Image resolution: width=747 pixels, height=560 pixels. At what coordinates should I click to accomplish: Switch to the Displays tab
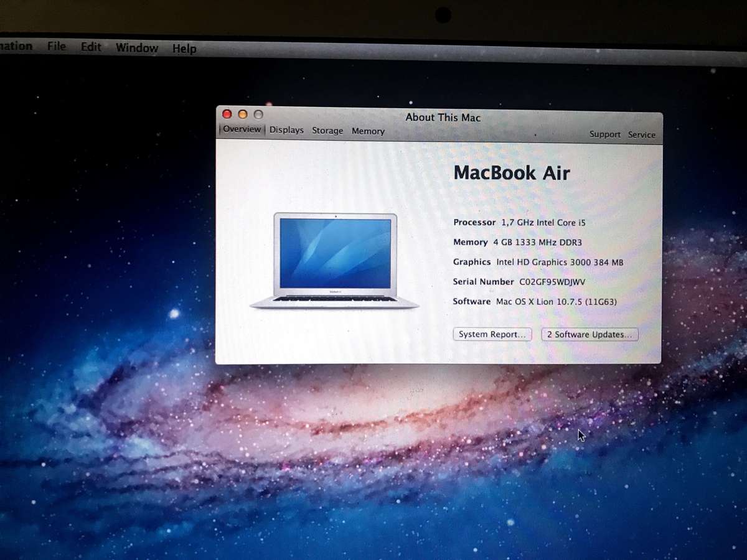coord(286,130)
